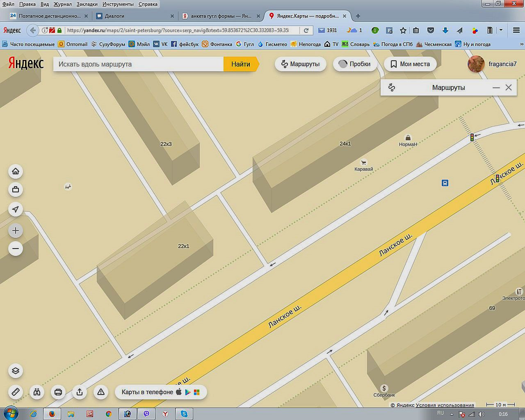Reload the page in address bar
Screen dimensions: 525x420
point(306,30)
